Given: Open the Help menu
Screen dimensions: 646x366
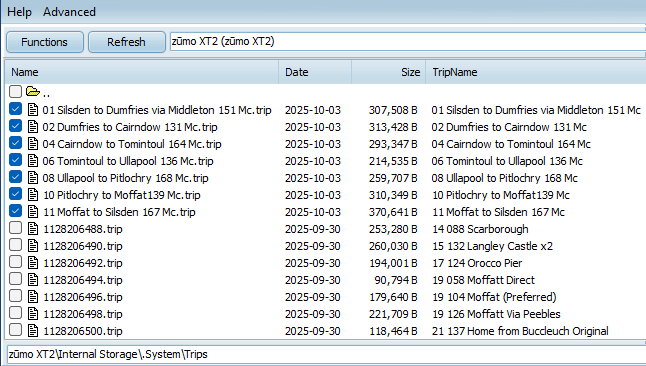Looking at the screenshot, I should 19,12.
